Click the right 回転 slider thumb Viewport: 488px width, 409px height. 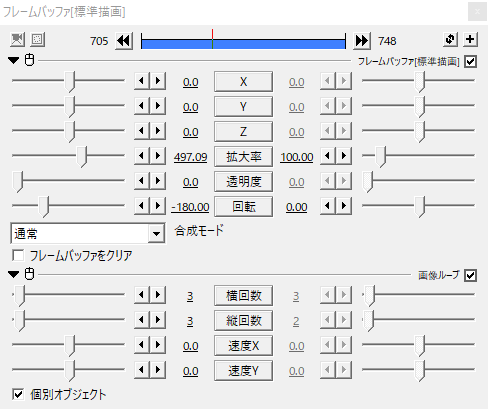point(420,207)
